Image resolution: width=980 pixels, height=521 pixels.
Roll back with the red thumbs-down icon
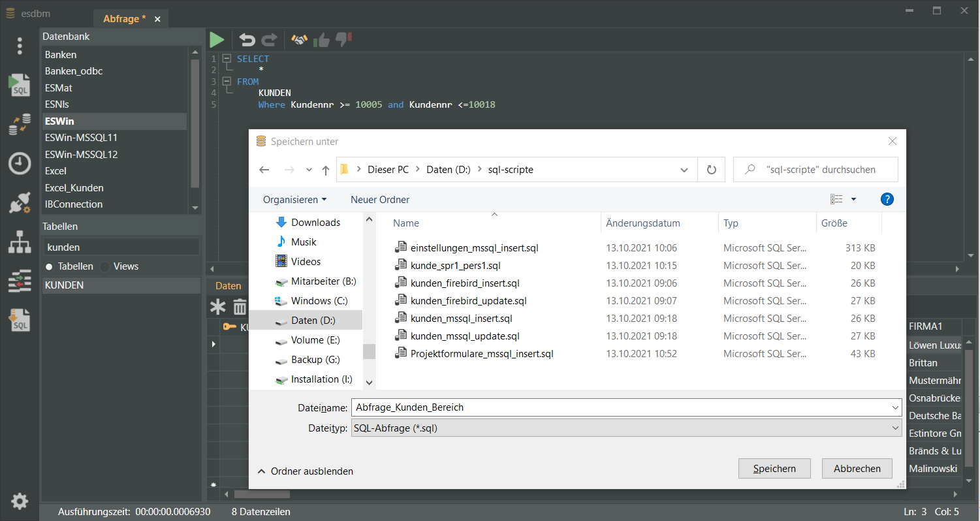[343, 40]
